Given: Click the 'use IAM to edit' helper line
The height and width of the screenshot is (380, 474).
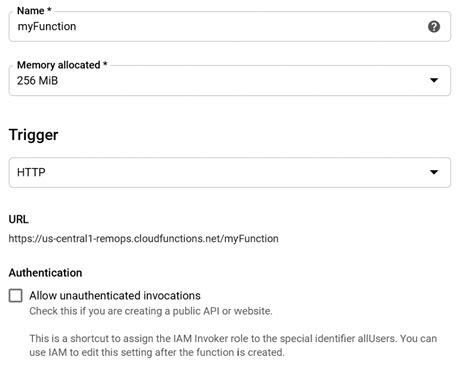Looking at the screenshot, I should click(157, 352).
